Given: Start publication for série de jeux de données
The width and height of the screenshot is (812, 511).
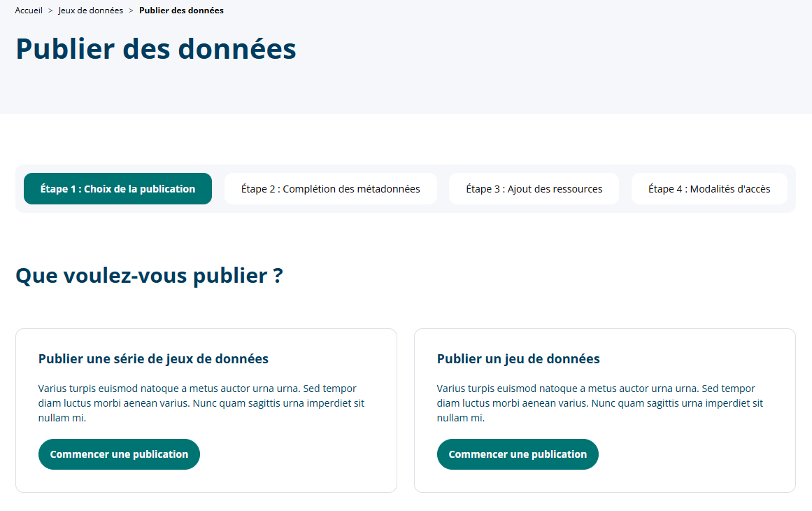Looking at the screenshot, I should click(119, 454).
